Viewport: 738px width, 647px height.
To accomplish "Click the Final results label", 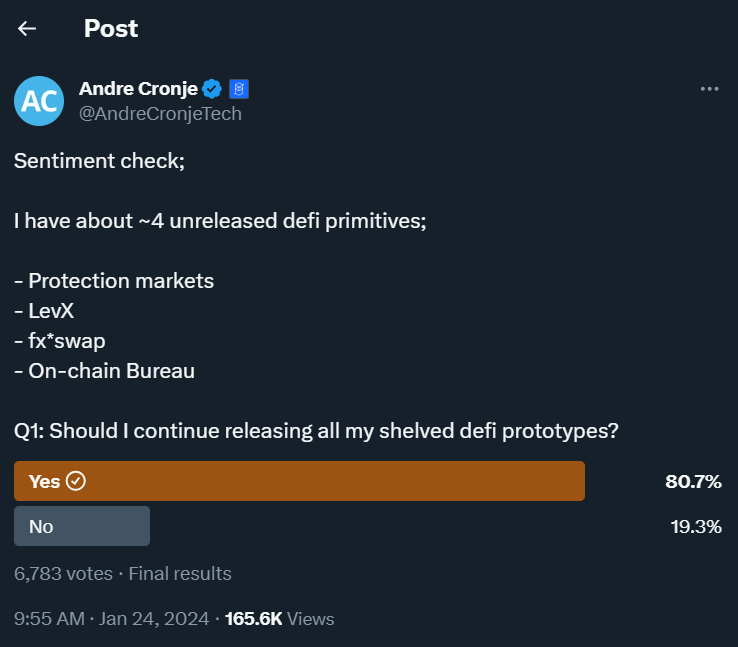I will pos(179,574).
